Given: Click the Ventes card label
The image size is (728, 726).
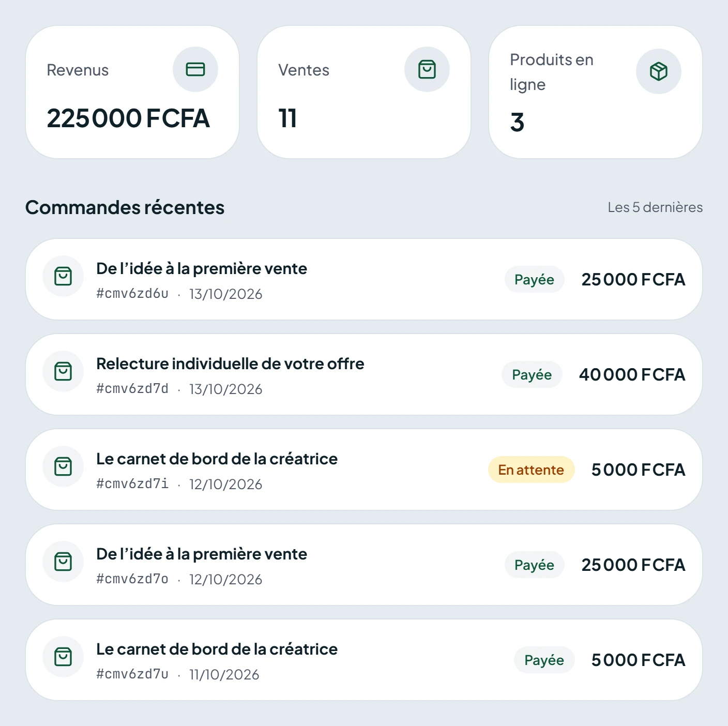Looking at the screenshot, I should (304, 70).
